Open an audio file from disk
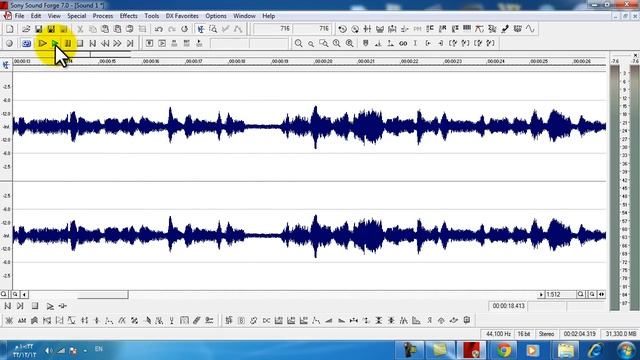This screenshot has width=640, height=360. (x=26, y=29)
